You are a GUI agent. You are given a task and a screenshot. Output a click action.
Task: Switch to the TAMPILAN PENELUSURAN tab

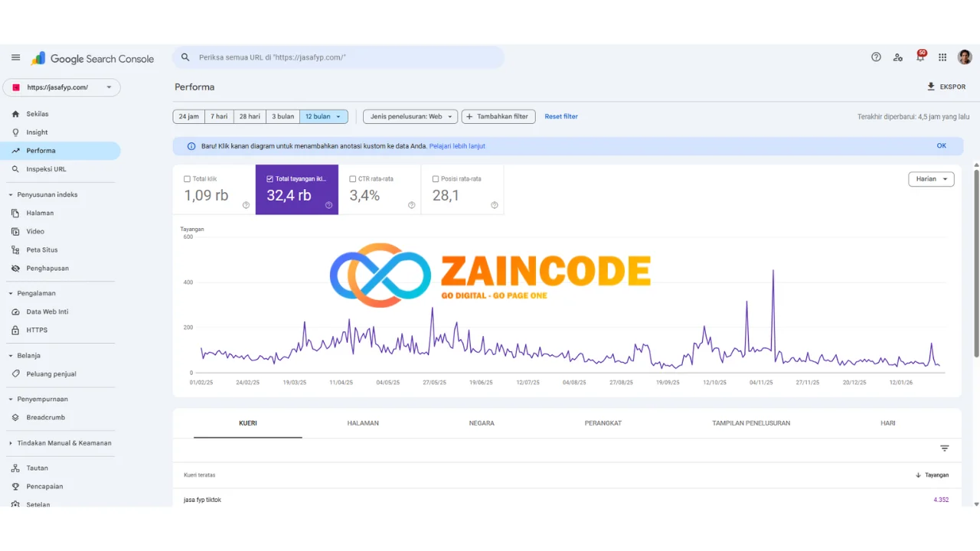click(751, 423)
